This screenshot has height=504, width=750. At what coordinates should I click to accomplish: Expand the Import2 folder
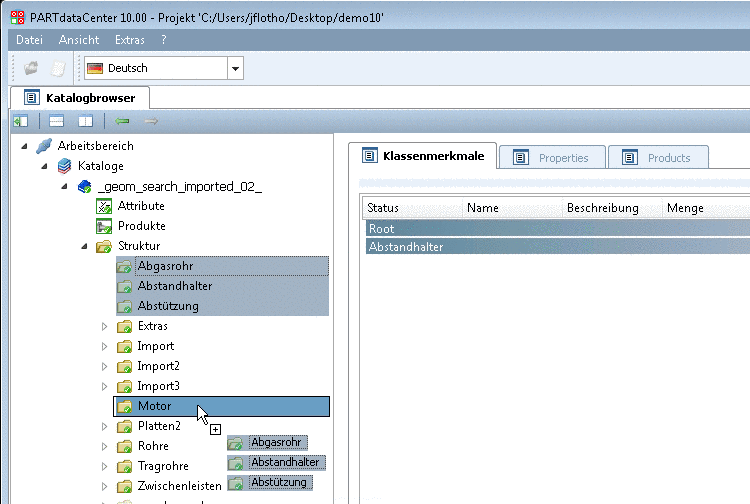[105, 367]
